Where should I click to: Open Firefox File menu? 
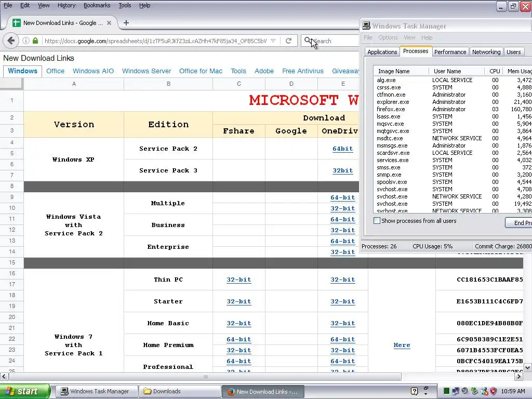[8, 5]
